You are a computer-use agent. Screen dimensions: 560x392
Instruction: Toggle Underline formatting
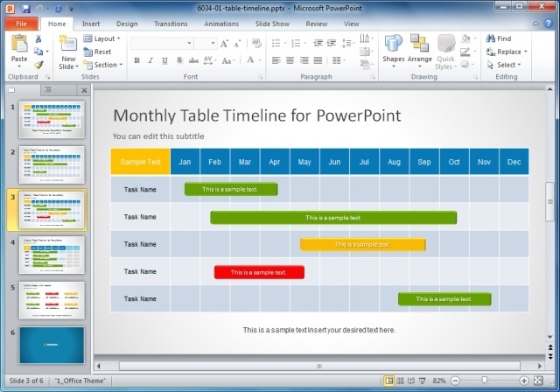(164, 60)
